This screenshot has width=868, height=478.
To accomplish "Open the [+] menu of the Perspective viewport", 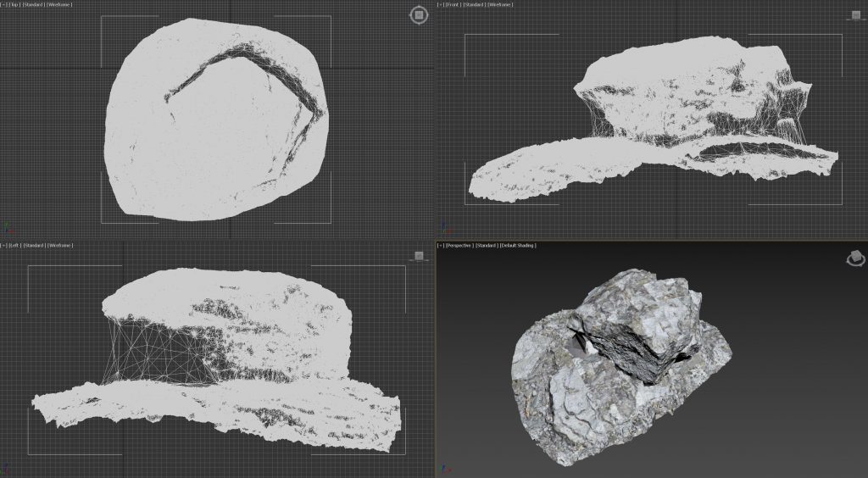I will (441, 246).
